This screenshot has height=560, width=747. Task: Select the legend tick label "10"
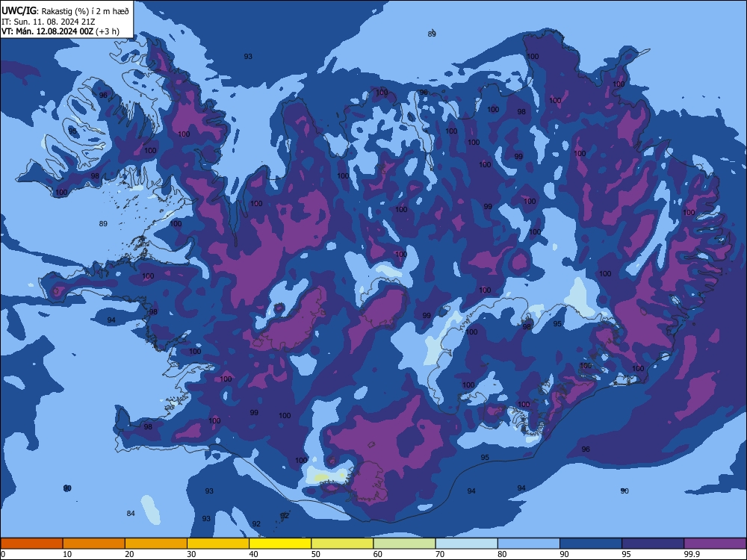[x=67, y=554]
